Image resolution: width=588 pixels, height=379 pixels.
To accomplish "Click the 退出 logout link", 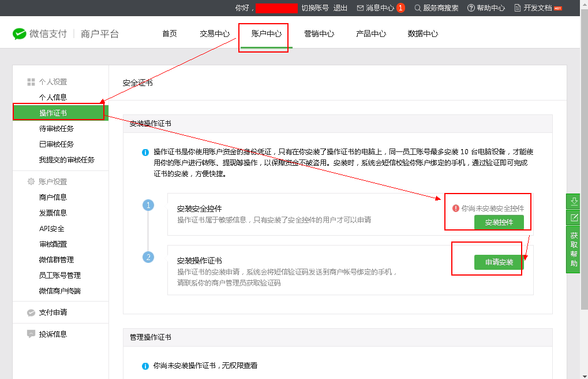I will (x=340, y=8).
